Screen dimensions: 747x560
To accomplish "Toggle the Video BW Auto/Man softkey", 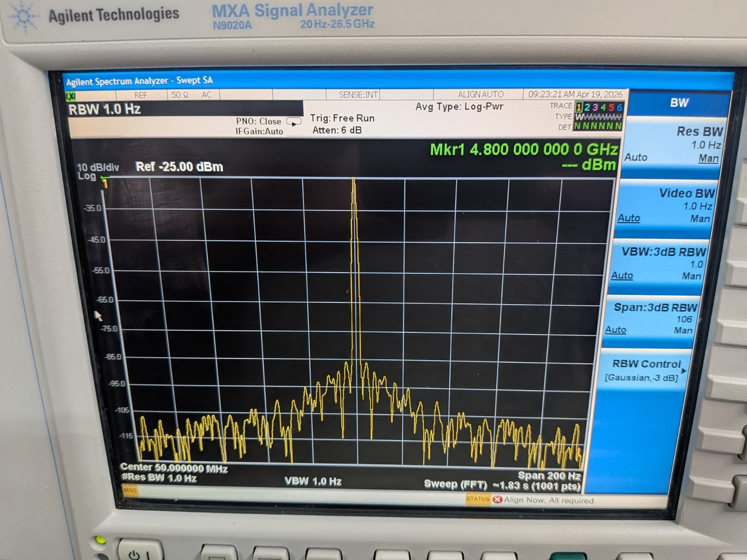I will (x=666, y=205).
